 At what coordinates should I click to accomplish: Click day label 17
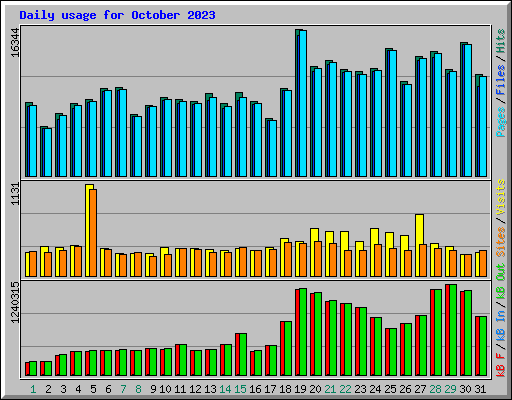pos(270,389)
